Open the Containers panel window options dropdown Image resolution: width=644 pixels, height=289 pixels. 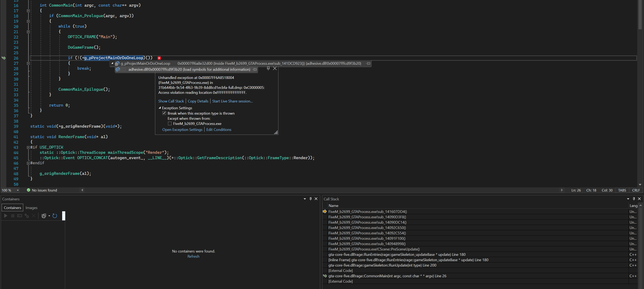pyautogui.click(x=305, y=199)
